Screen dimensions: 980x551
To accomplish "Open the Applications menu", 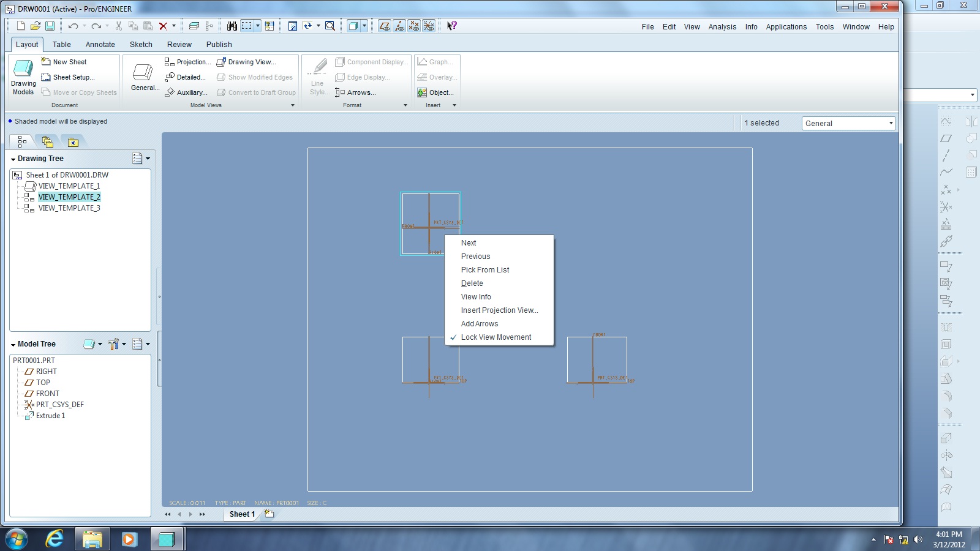I will click(786, 26).
